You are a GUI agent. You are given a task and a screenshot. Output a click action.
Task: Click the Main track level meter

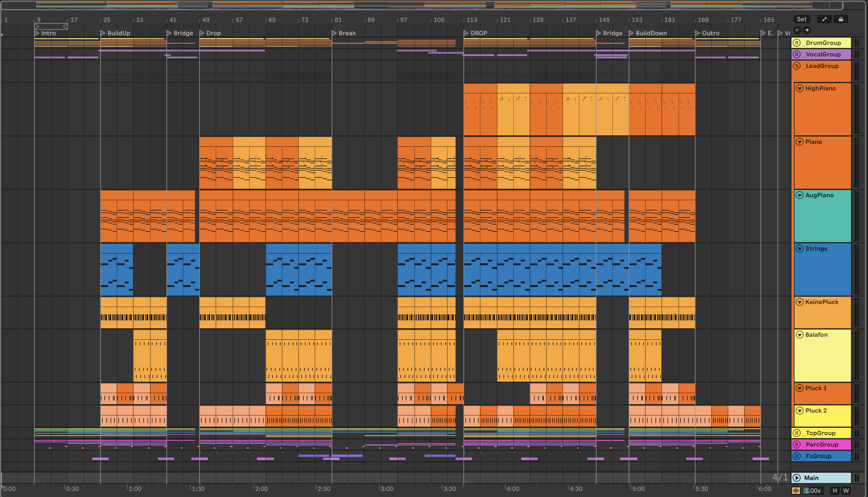click(857, 478)
